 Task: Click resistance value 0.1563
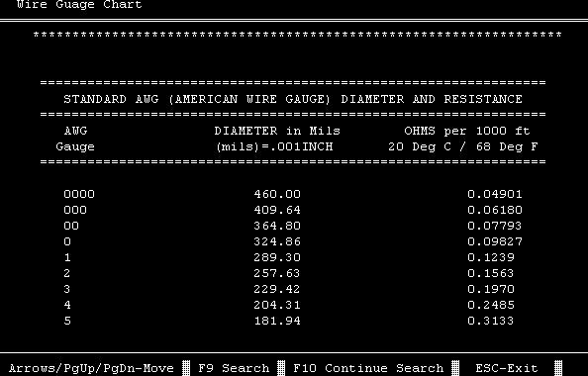[491, 273]
